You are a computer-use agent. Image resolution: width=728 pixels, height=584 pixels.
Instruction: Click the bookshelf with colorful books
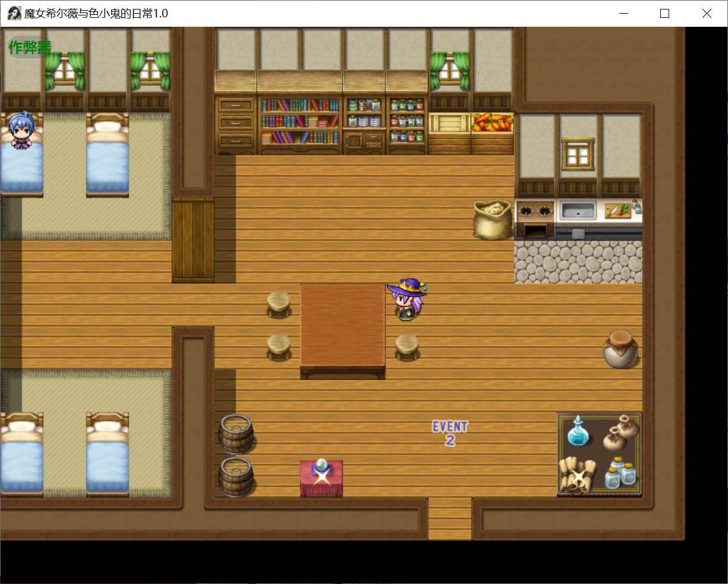tap(300, 121)
